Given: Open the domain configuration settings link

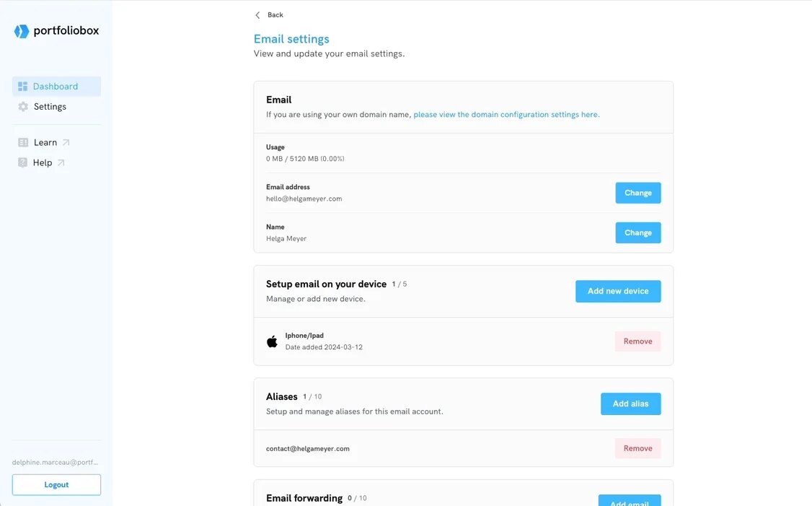Looking at the screenshot, I should pyautogui.click(x=506, y=115).
